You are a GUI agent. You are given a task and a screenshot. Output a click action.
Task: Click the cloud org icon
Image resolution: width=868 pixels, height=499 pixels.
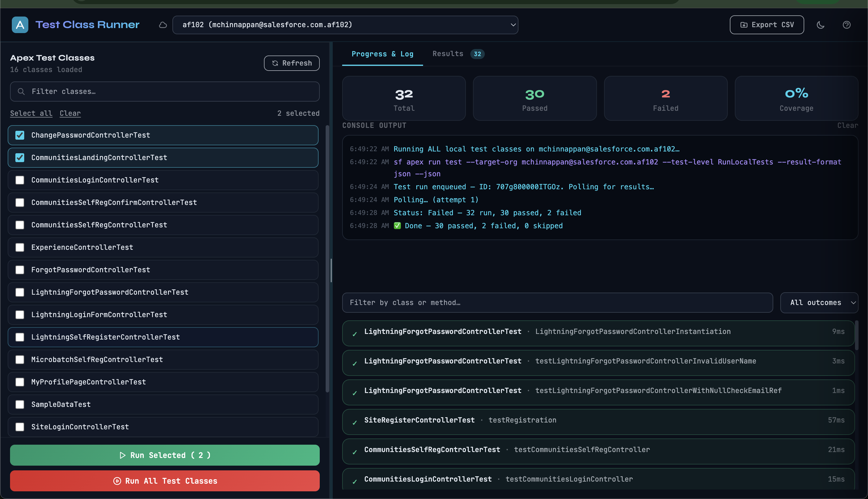click(x=163, y=25)
